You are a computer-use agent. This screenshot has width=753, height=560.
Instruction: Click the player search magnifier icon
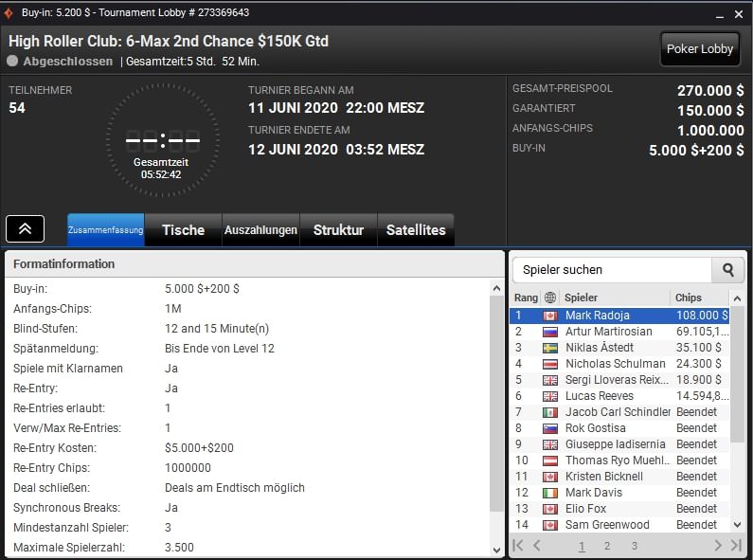pyautogui.click(x=728, y=270)
